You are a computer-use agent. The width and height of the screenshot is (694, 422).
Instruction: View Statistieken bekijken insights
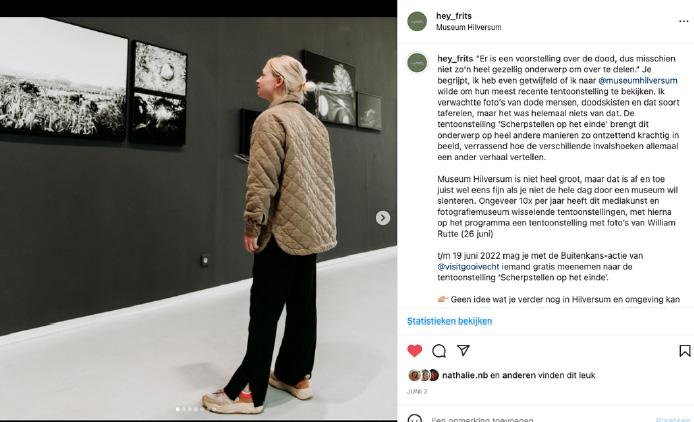point(449,321)
